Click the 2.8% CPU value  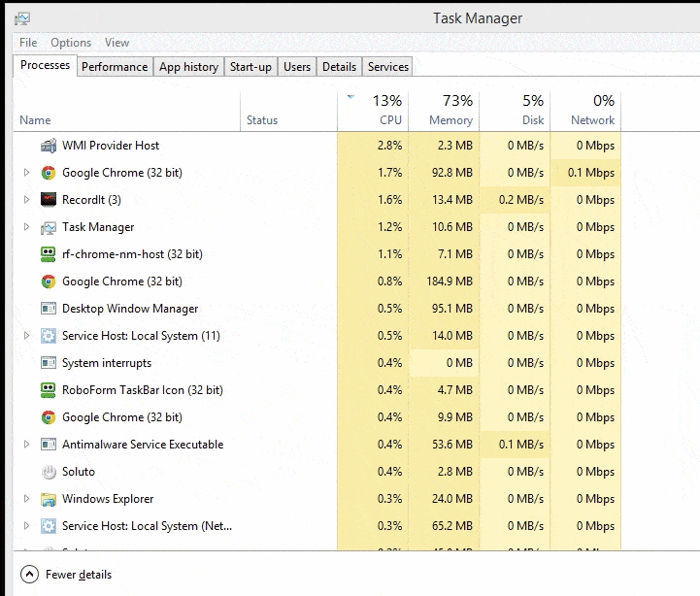pos(389,146)
